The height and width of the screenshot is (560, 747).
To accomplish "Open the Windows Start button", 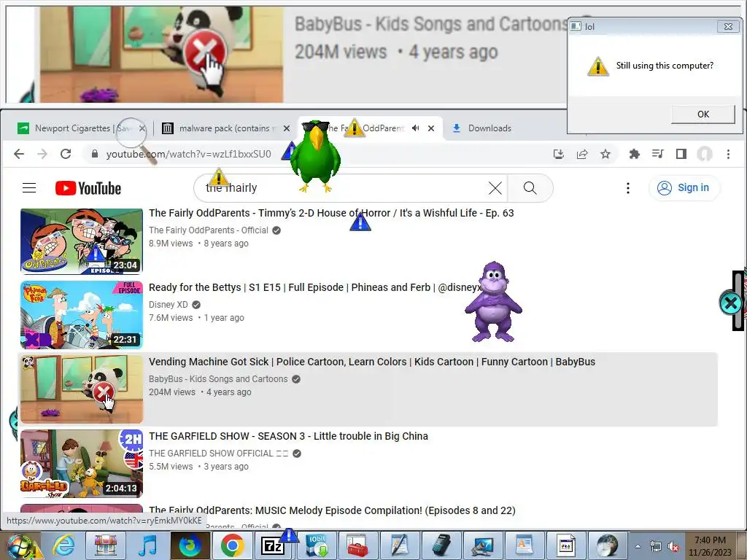I will coord(20,545).
